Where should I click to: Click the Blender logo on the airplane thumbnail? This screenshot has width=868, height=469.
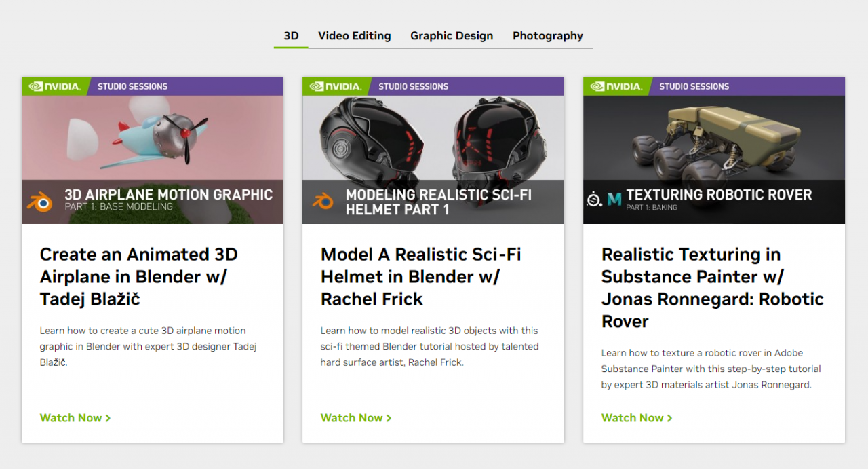tap(39, 202)
